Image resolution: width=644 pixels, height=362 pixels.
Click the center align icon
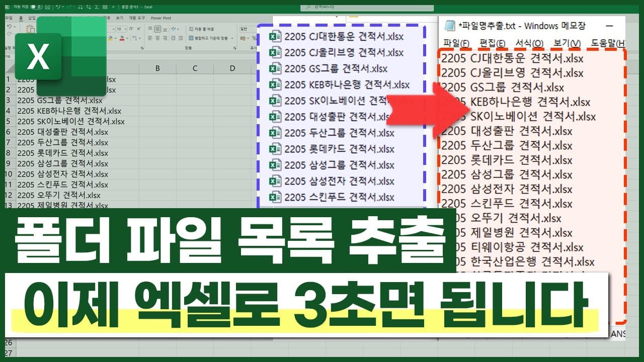point(157,38)
